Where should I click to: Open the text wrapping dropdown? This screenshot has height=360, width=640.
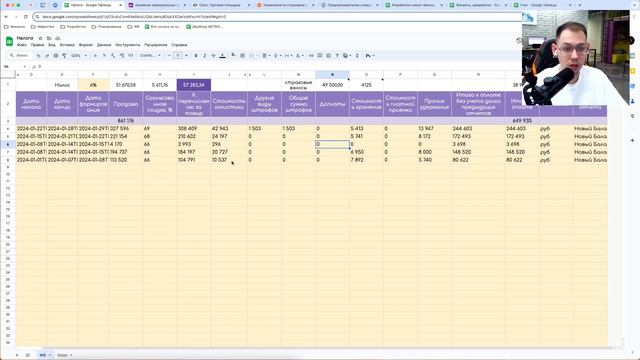pos(288,56)
